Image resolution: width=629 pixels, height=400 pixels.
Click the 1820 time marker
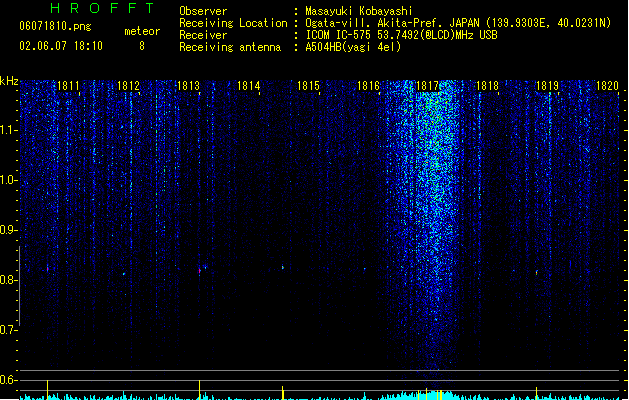[607, 86]
